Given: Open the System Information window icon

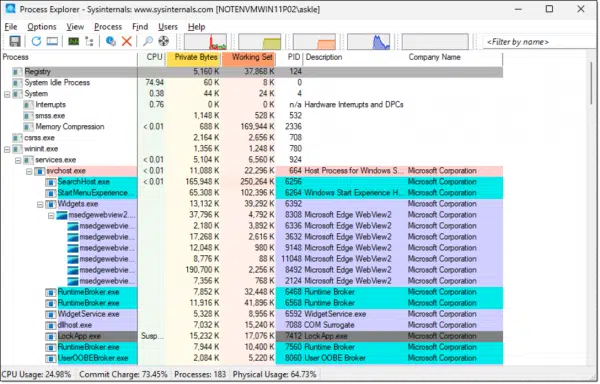Looking at the screenshot, I should [73, 41].
